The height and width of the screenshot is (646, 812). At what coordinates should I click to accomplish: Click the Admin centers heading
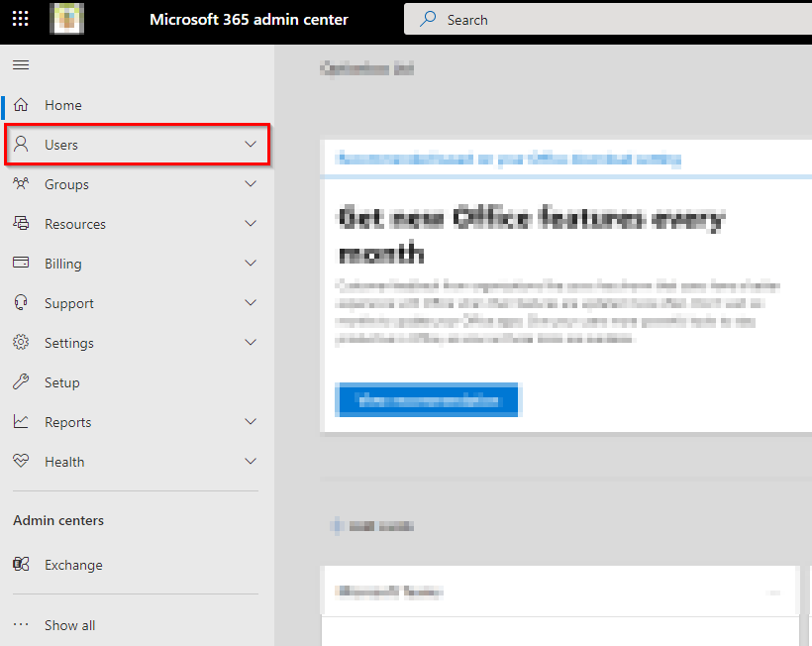pos(58,520)
